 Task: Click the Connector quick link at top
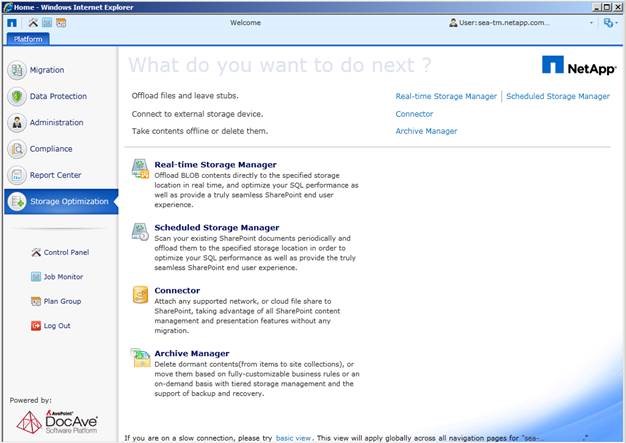click(414, 114)
